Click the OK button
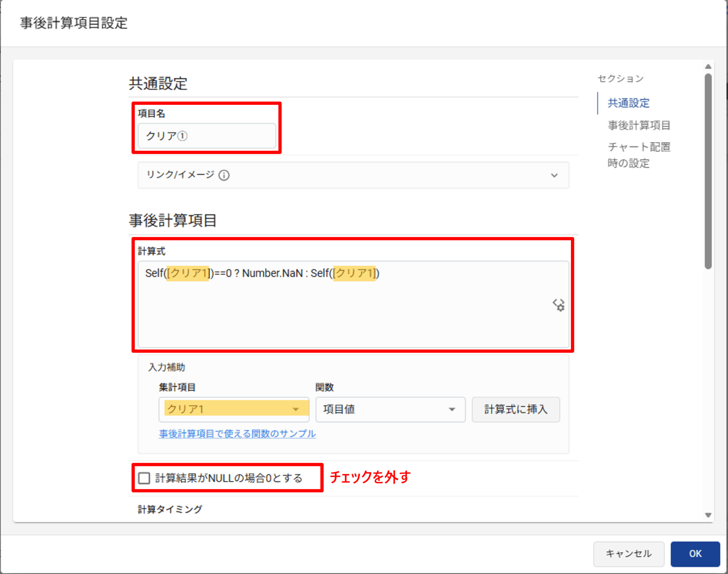 click(x=695, y=553)
